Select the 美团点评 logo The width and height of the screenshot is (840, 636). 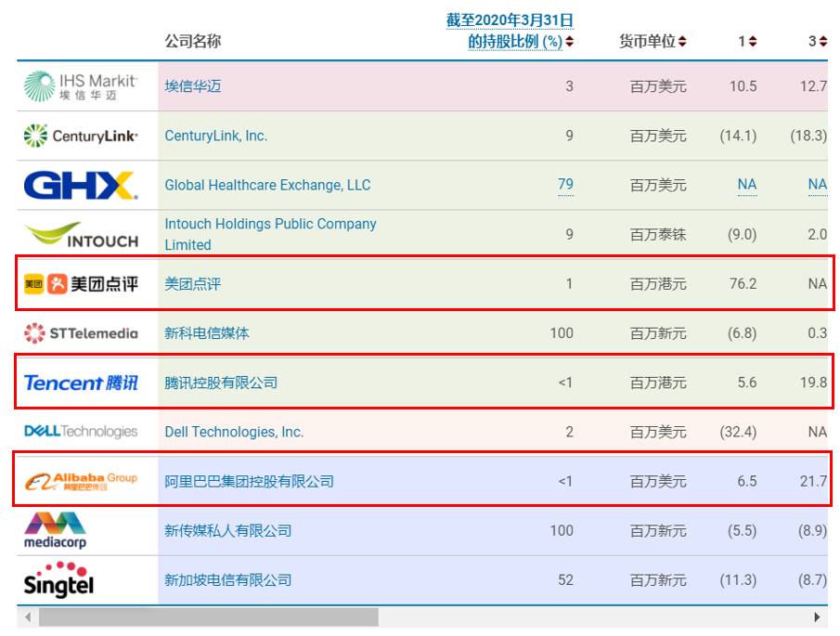(81, 283)
